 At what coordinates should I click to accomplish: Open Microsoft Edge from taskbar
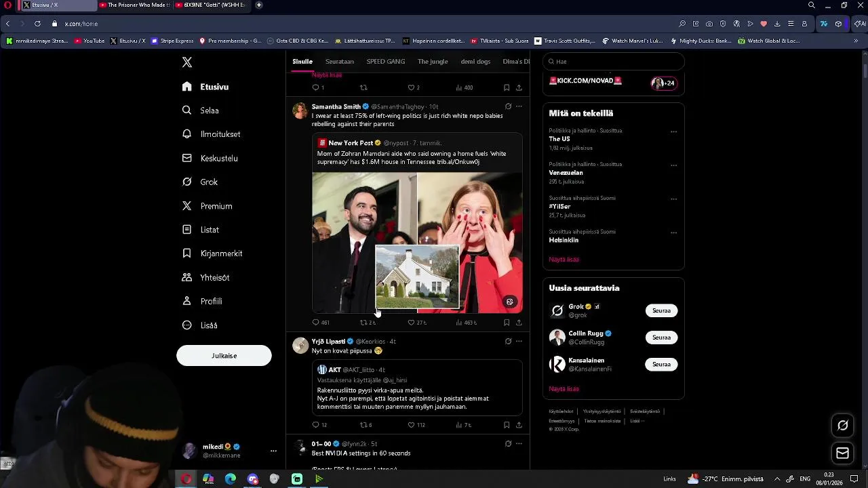231,479
